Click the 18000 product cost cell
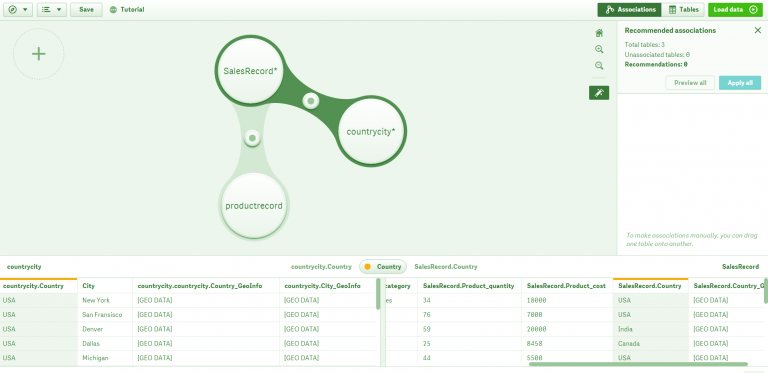The width and height of the screenshot is (768, 373). [567, 301]
